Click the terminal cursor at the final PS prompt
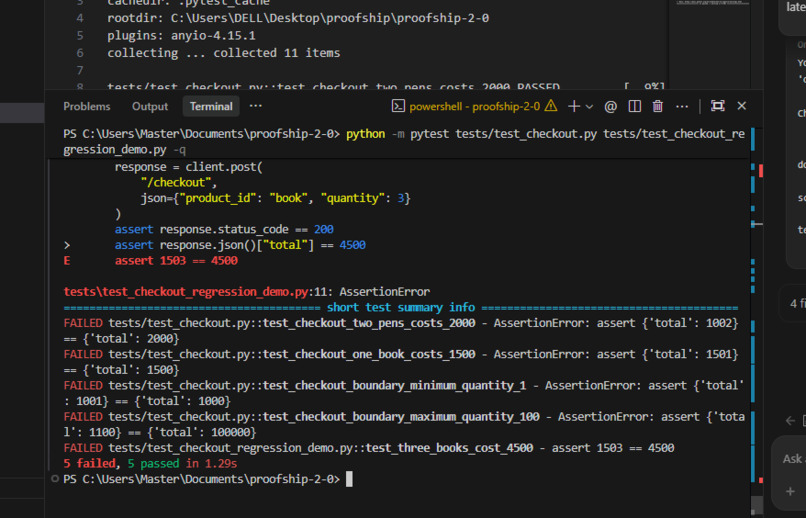 [x=350, y=479]
